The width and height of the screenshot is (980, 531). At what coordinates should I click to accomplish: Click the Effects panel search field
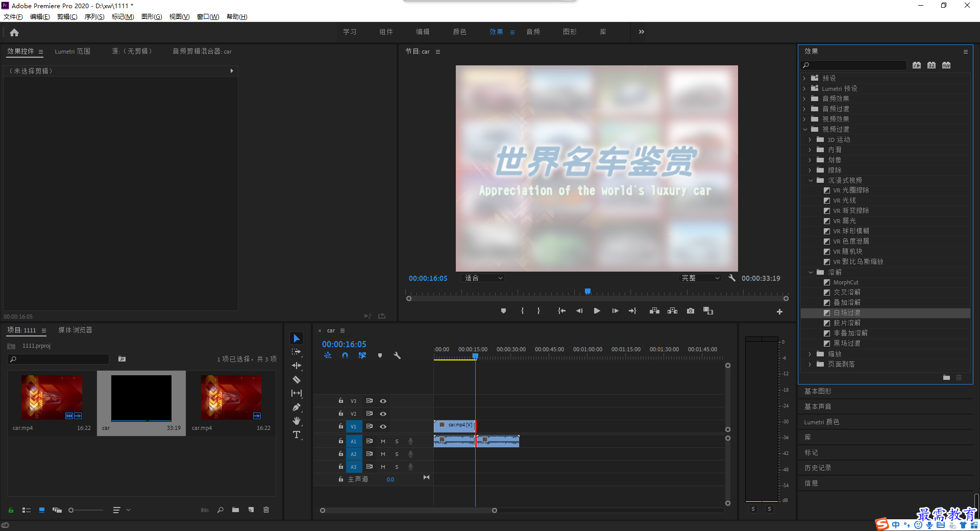point(853,65)
